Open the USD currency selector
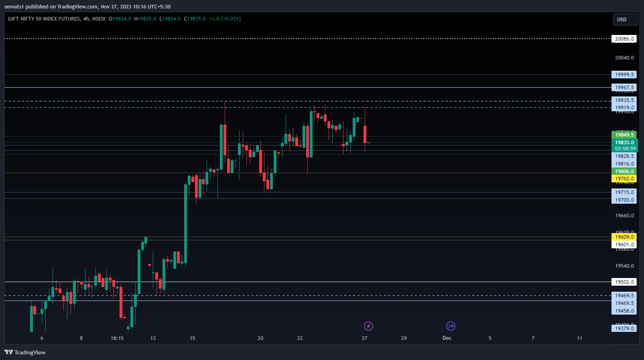Image resolution: width=644 pixels, height=360 pixels. click(625, 19)
